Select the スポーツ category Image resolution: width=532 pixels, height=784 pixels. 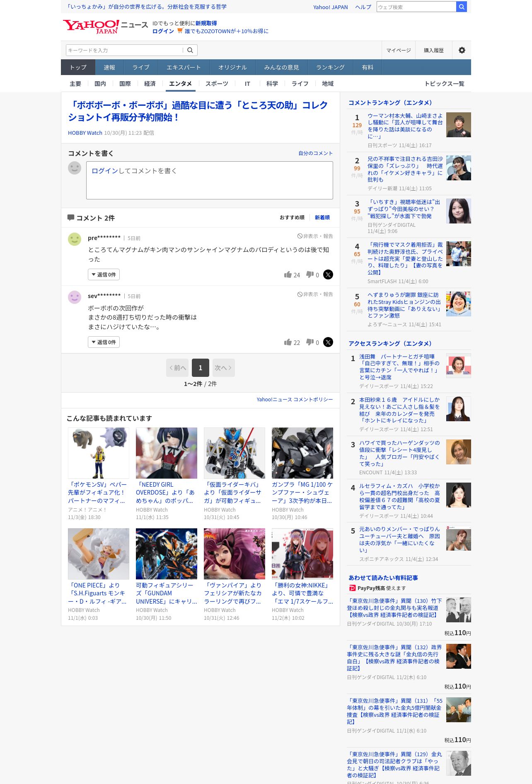pos(217,84)
